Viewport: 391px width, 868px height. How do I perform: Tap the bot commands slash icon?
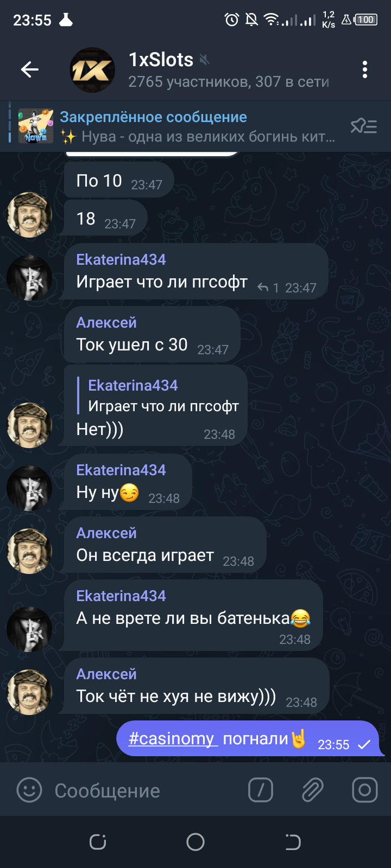[260, 790]
